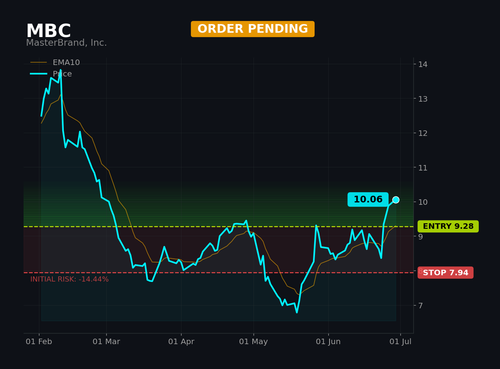Select the EMA10 legend entry
Image resolution: width=500 pixels, height=369 pixels.
point(55,62)
